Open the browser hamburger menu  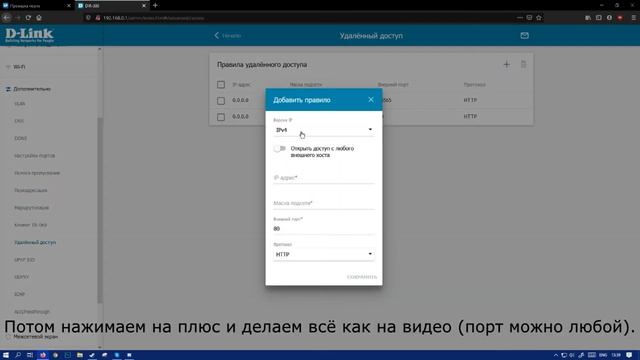634,18
